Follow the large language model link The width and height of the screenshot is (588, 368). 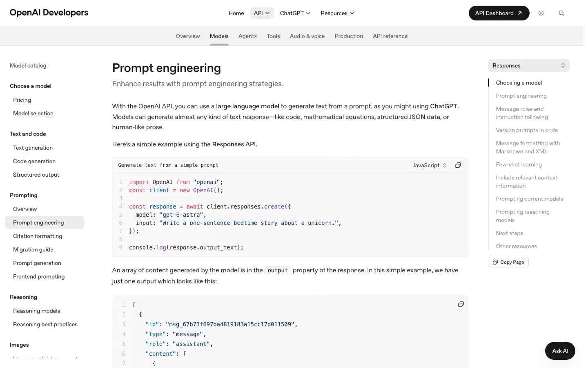(x=247, y=106)
